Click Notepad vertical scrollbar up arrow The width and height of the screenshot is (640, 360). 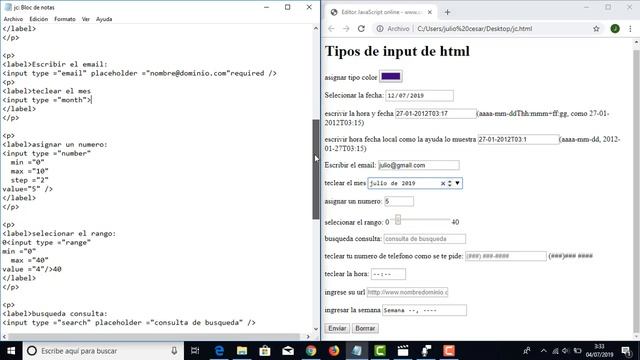[x=316, y=28]
